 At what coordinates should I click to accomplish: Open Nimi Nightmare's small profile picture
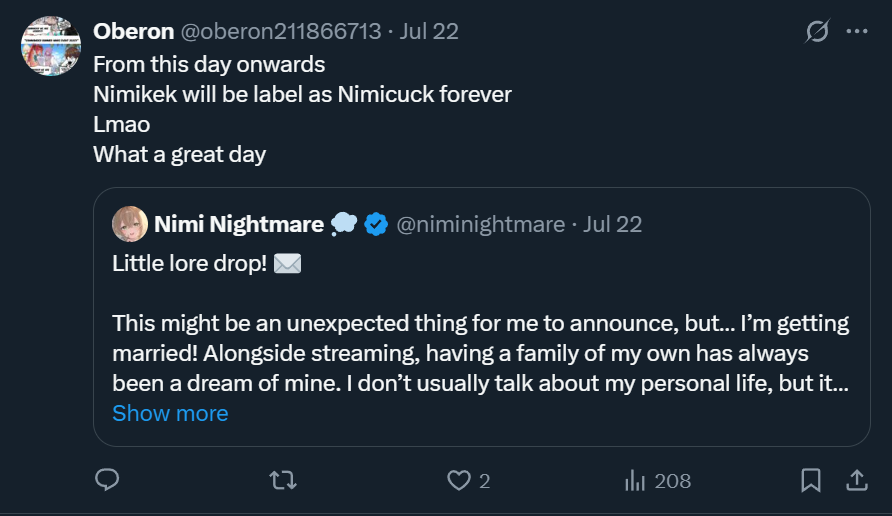130,224
